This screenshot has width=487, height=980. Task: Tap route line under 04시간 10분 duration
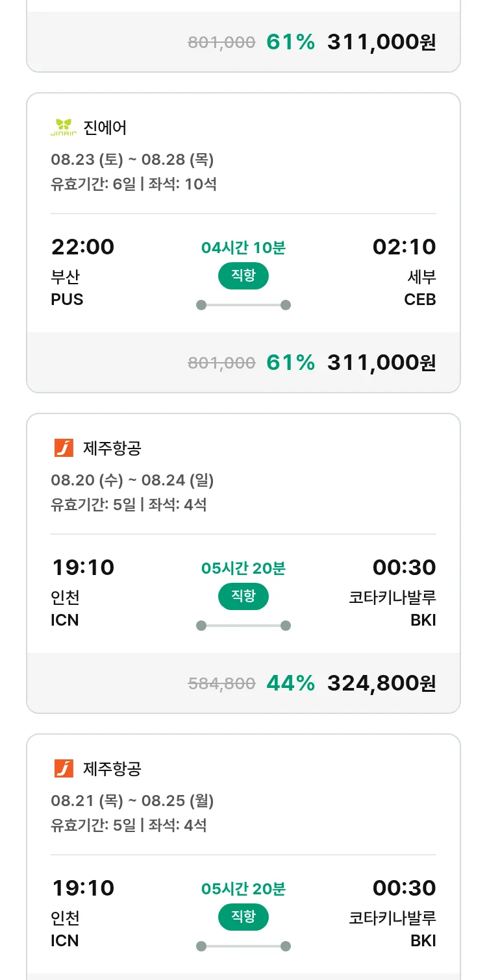coord(243,305)
